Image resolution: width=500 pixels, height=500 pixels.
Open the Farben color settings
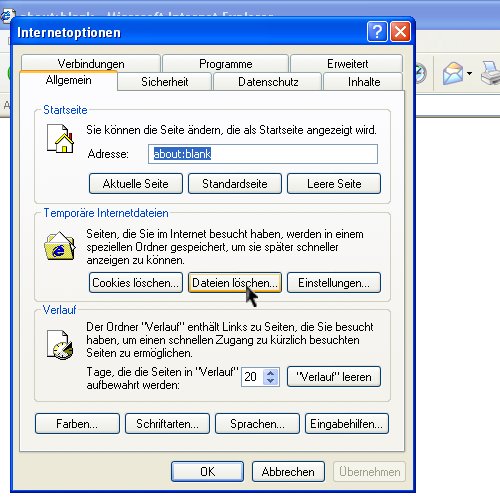(x=77, y=424)
